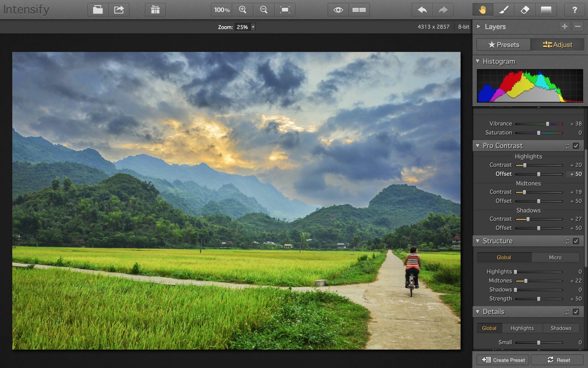This screenshot has height=368, width=588.
Task: Undo the last adjustment
Action: pos(422,10)
